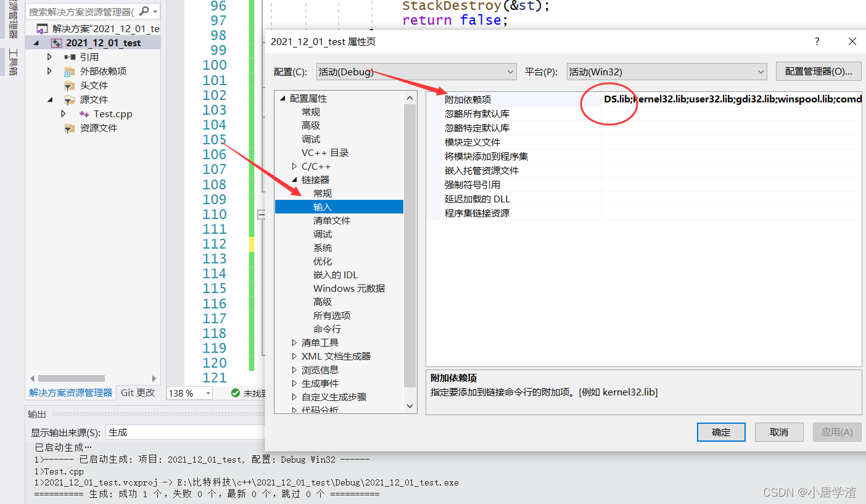Expand the Test.cpp node

point(64,114)
